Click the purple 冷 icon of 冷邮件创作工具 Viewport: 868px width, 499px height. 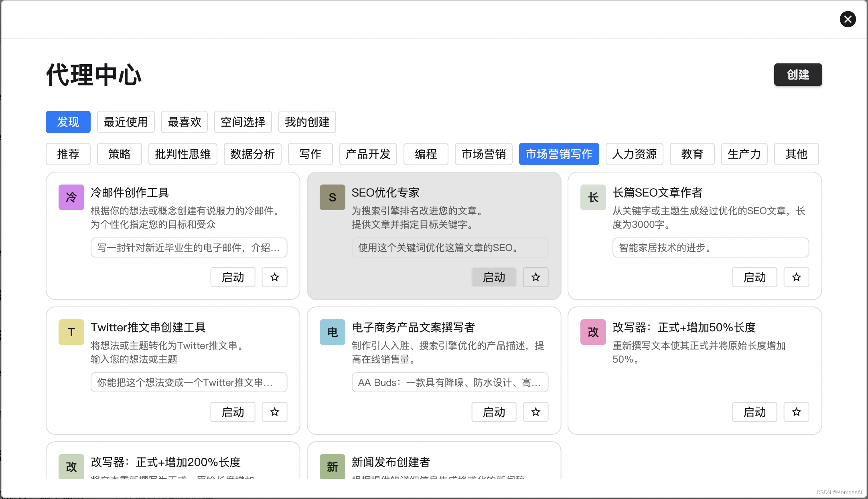(71, 197)
